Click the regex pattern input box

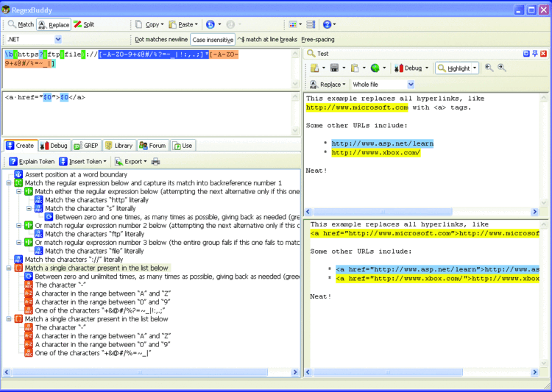(x=146, y=68)
